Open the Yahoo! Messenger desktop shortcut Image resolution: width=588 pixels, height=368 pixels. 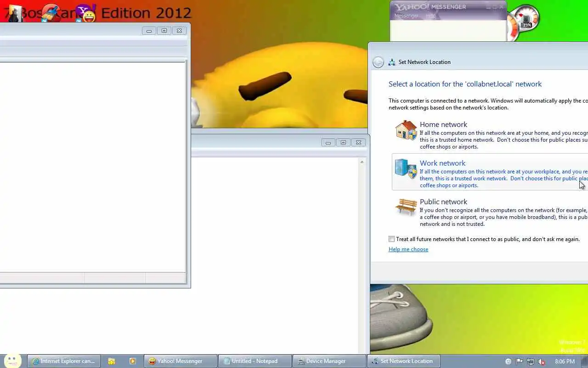[x=85, y=13]
